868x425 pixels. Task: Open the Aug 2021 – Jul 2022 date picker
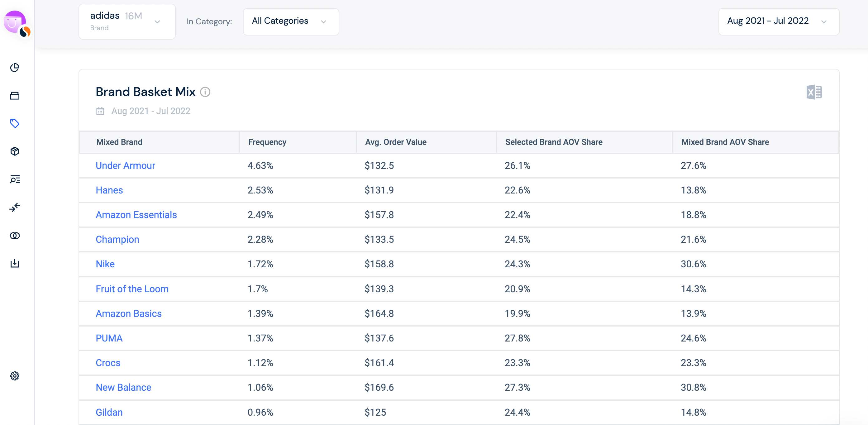click(x=778, y=21)
